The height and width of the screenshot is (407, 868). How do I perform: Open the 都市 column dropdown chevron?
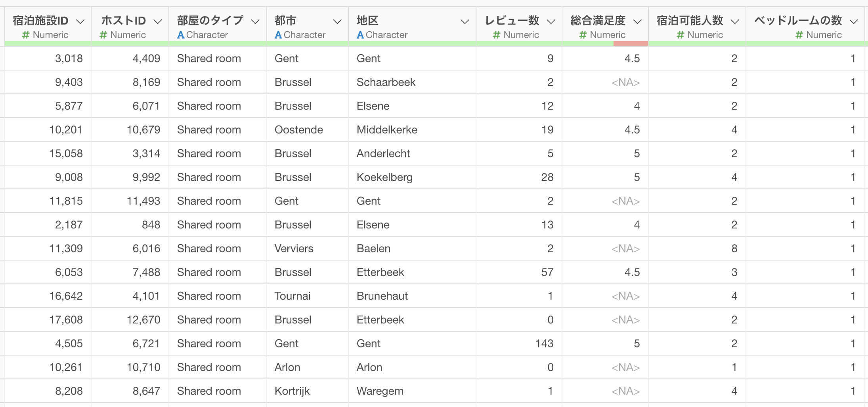click(x=337, y=21)
